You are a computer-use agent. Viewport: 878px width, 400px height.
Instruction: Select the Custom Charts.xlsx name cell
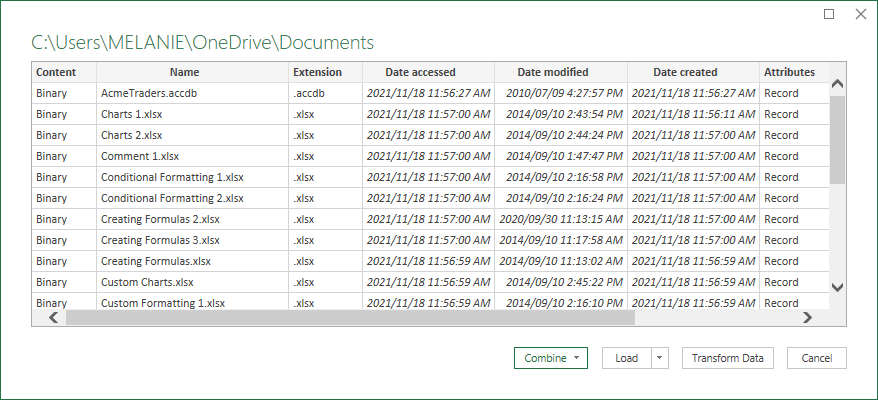[147, 282]
